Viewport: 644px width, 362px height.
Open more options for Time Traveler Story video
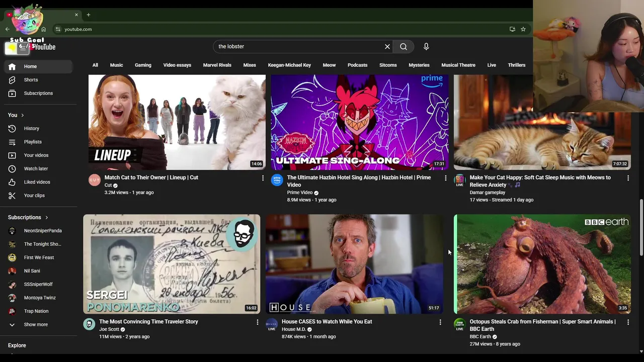point(257,322)
